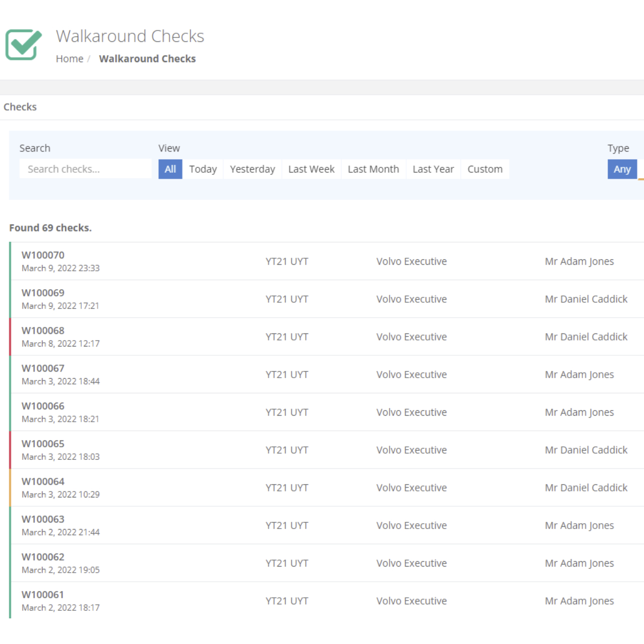
Task: Click the green Walkaround Checks checkmark logo
Action: pyautogui.click(x=23, y=45)
